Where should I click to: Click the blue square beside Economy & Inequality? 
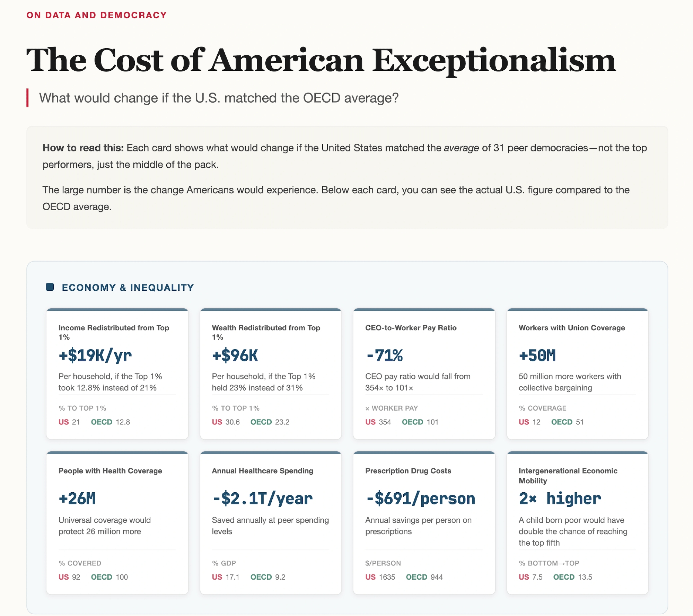pyautogui.click(x=50, y=287)
